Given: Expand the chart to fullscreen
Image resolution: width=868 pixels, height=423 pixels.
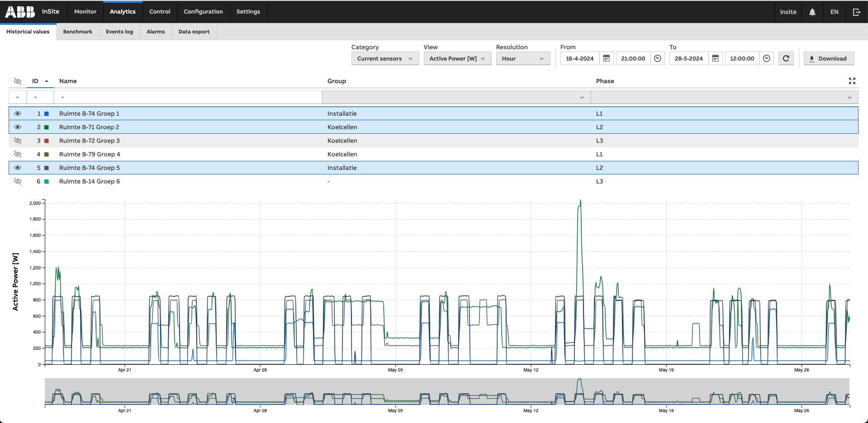Looking at the screenshot, I should tap(852, 81).
